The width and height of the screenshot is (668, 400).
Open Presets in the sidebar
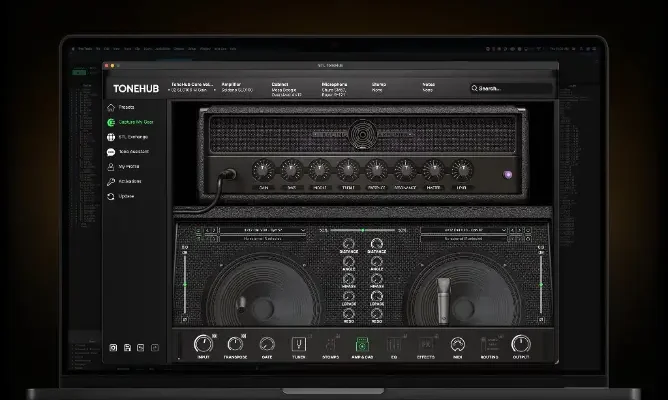pos(126,106)
